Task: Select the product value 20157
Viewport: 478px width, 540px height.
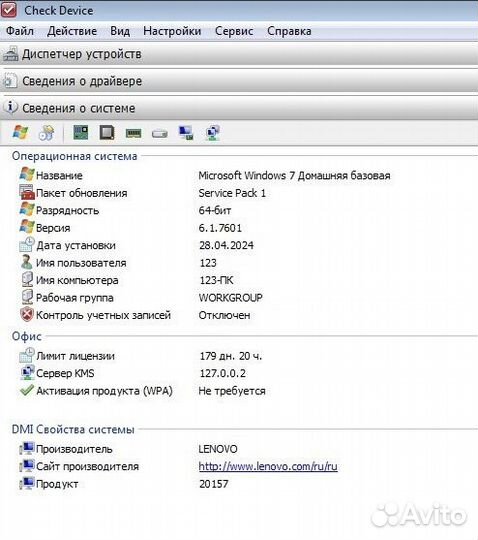Action: [214, 484]
